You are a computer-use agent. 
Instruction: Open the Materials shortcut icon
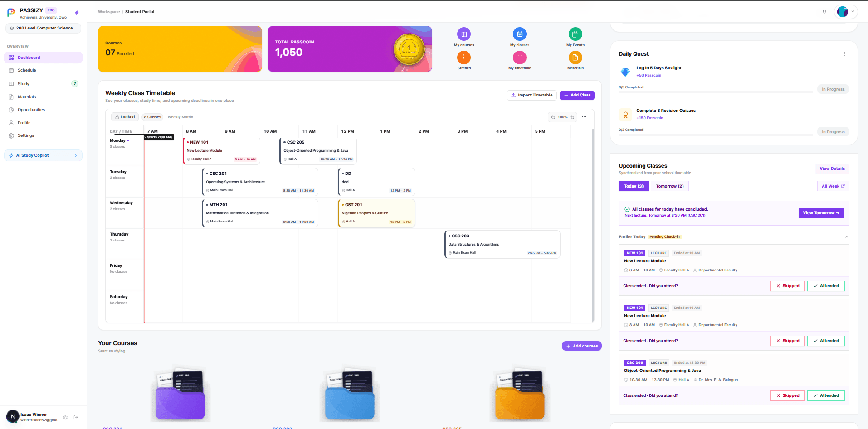575,57
